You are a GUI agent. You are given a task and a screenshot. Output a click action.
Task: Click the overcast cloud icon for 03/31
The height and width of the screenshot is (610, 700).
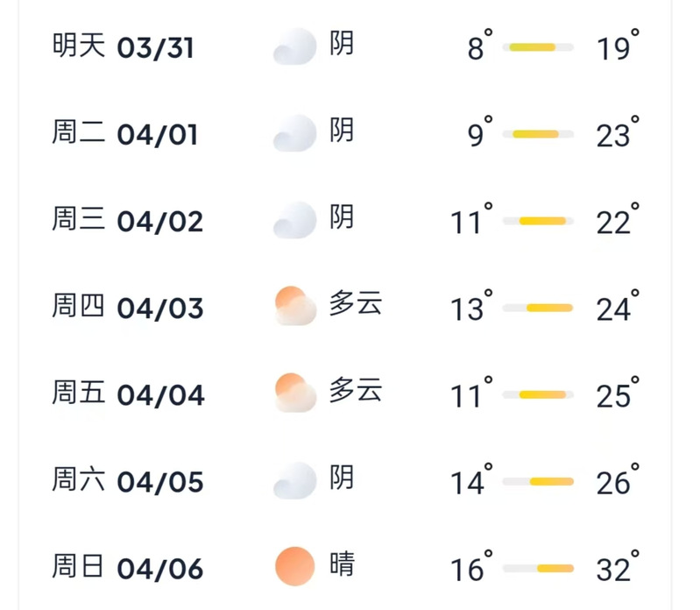(x=295, y=46)
